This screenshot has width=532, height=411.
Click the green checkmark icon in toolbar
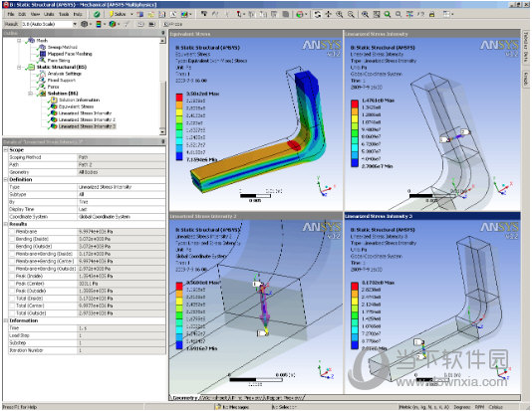tap(97, 14)
